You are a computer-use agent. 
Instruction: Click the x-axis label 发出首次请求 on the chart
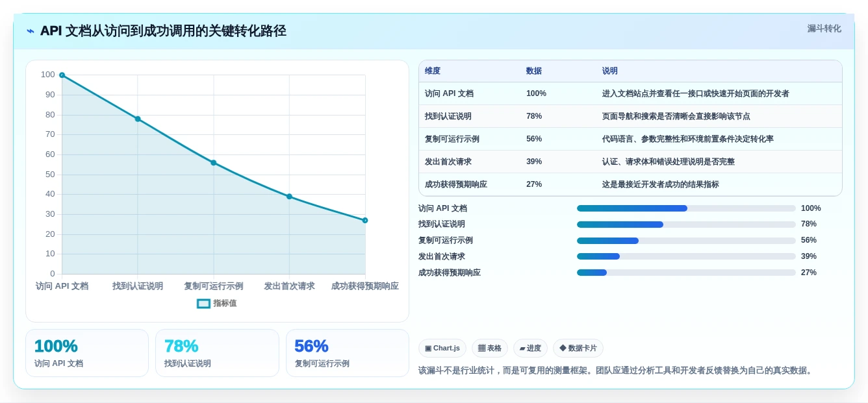[x=289, y=286]
